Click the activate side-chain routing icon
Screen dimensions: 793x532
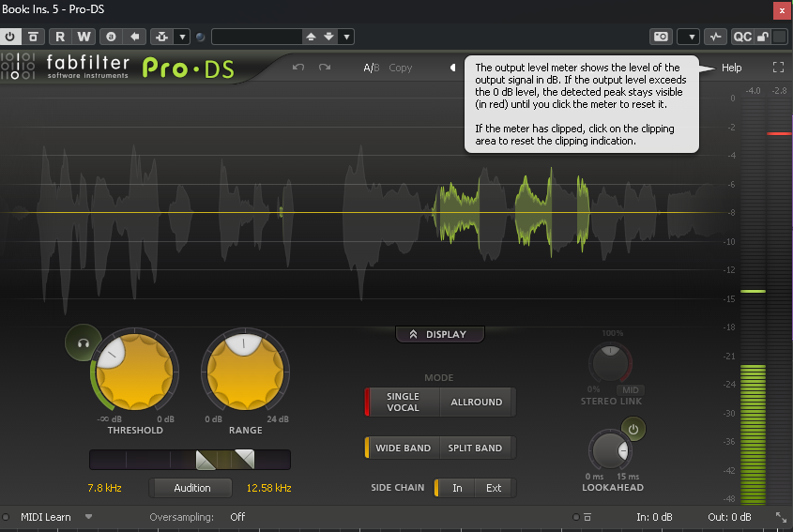(161, 37)
